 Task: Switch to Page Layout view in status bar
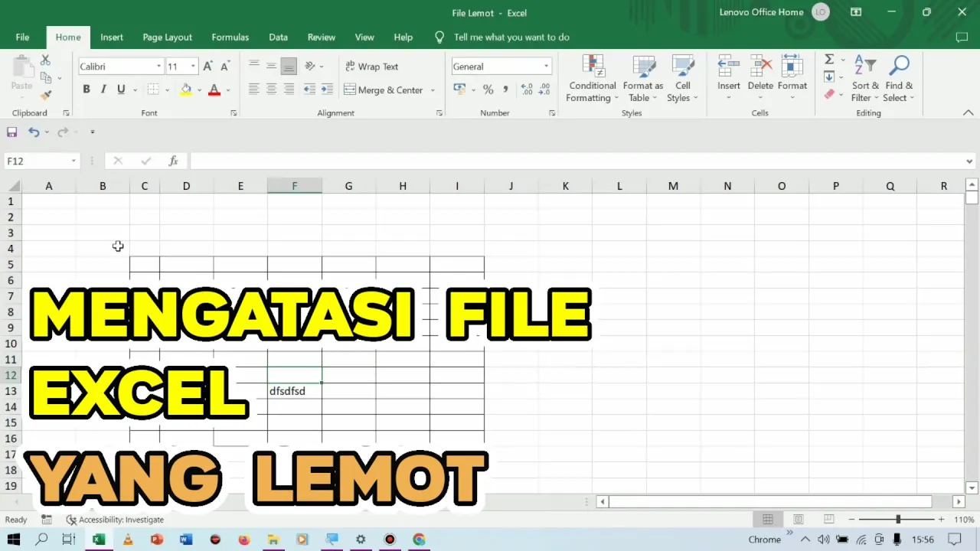click(798, 520)
